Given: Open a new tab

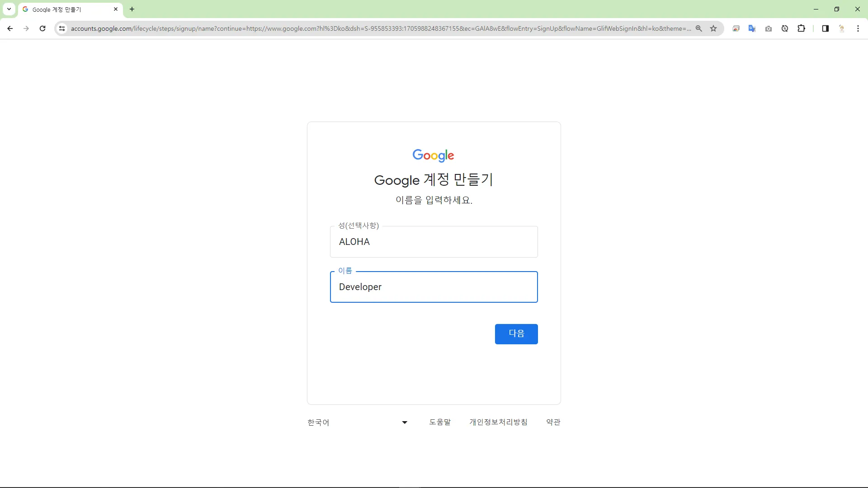Looking at the screenshot, I should click(132, 9).
